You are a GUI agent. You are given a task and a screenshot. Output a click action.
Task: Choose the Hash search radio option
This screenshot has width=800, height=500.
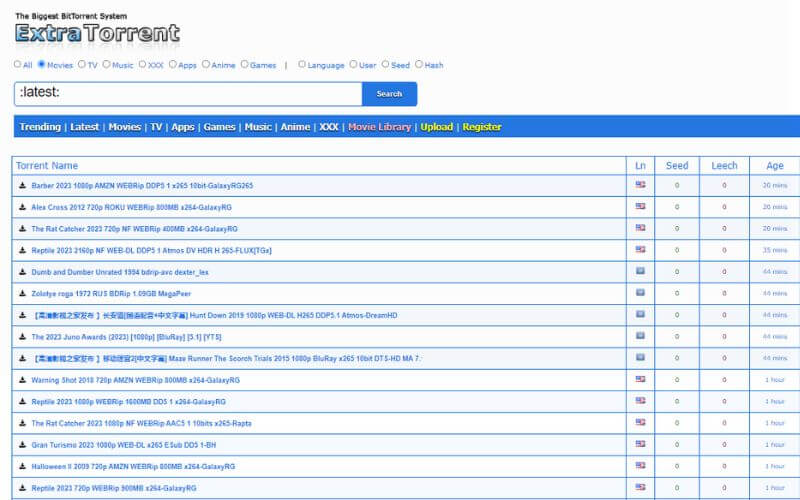click(x=418, y=65)
